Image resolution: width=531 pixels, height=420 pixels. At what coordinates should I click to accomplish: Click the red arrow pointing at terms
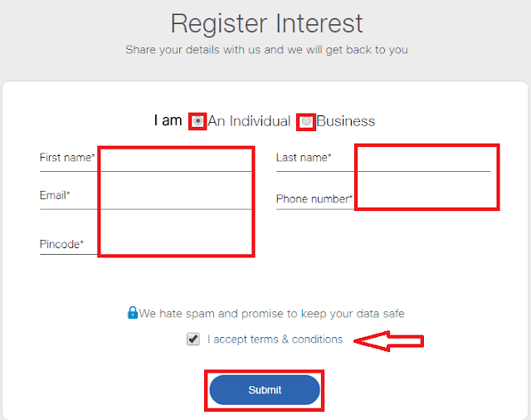[388, 339]
